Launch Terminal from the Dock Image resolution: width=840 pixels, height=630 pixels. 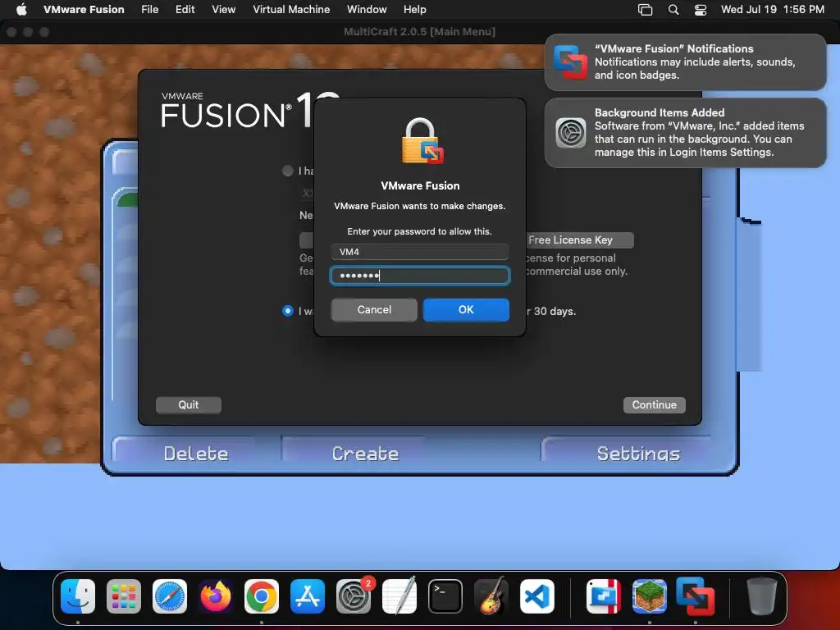[445, 596]
